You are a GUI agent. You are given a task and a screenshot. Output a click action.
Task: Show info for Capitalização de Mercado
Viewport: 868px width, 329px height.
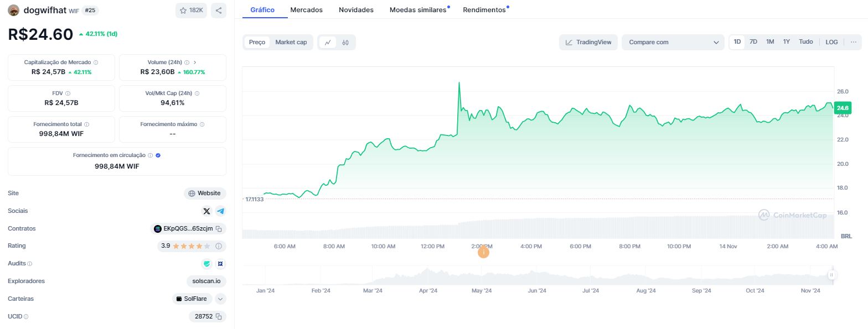click(96, 62)
